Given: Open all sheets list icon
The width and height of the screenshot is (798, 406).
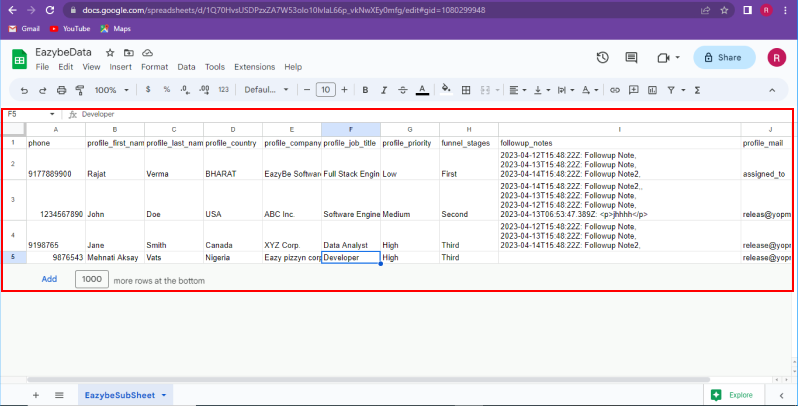Looking at the screenshot, I should pos(59,395).
